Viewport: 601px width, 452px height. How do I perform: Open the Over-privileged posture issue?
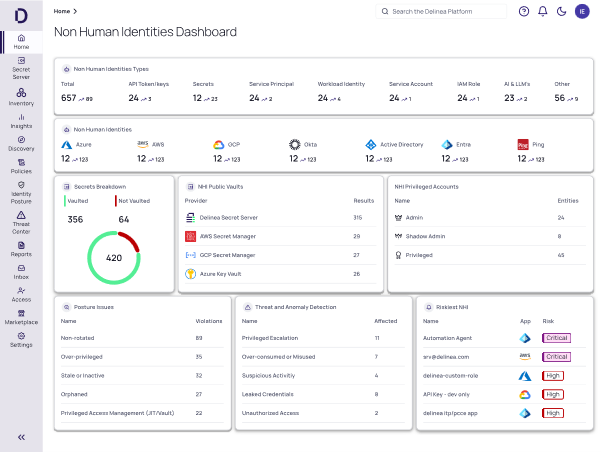tap(142, 357)
